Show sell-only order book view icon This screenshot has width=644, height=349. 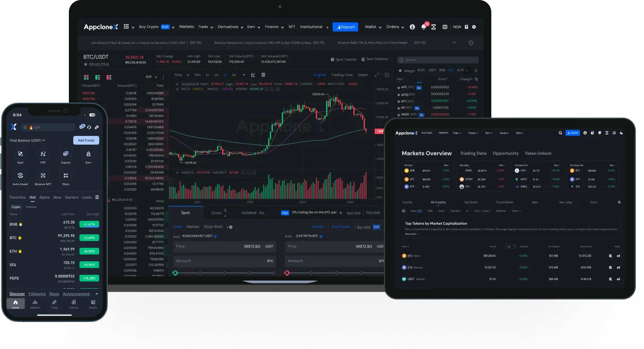[x=109, y=77]
